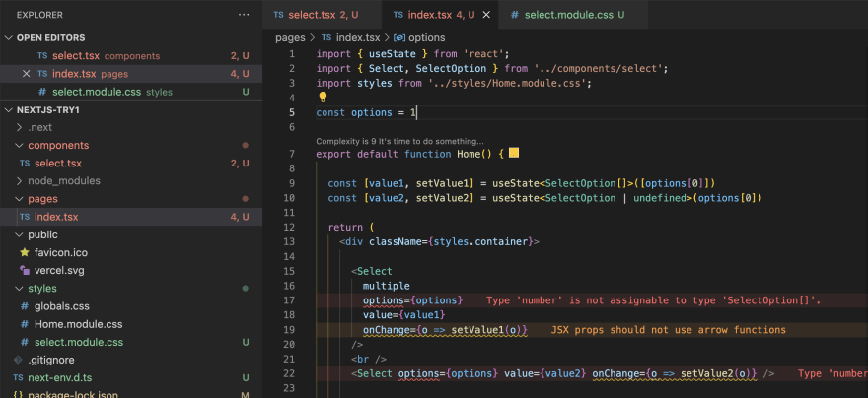
Task: Open index.tsx in the pages folder
Action: 131,217
